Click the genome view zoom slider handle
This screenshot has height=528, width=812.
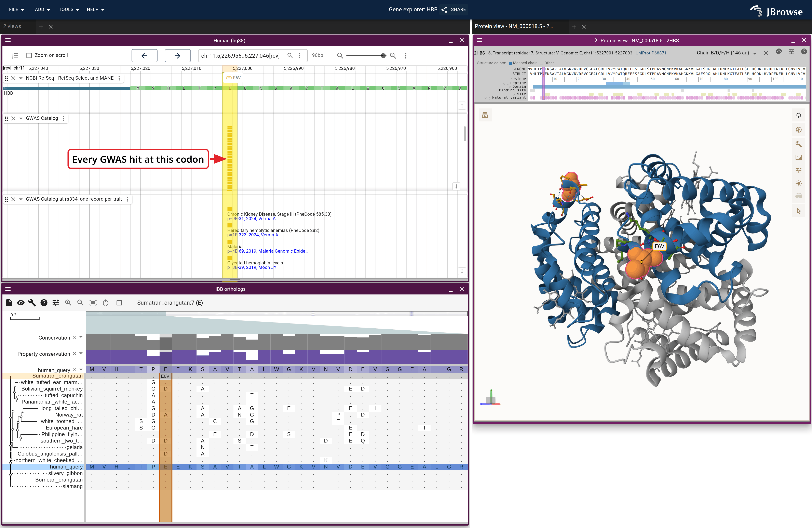tap(383, 55)
